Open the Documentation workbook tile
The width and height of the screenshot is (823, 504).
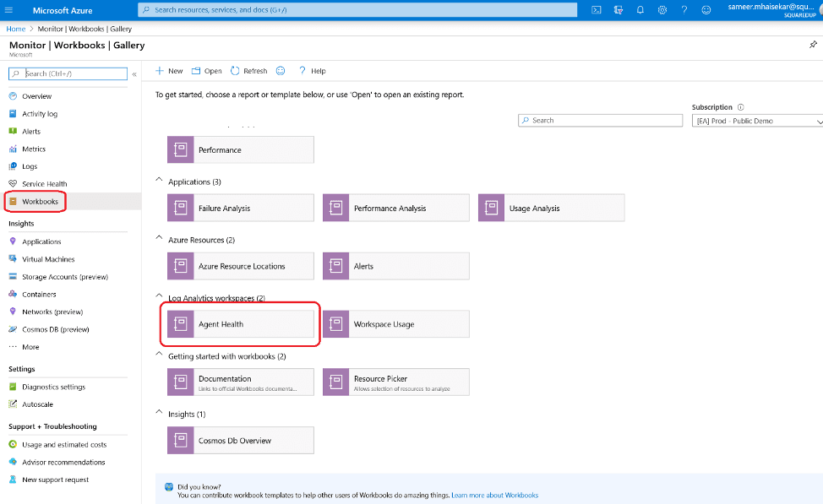pos(240,382)
